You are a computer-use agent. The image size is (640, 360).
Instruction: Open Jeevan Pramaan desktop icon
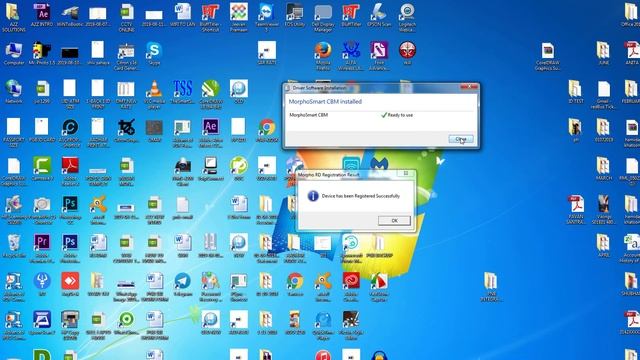[238, 16]
